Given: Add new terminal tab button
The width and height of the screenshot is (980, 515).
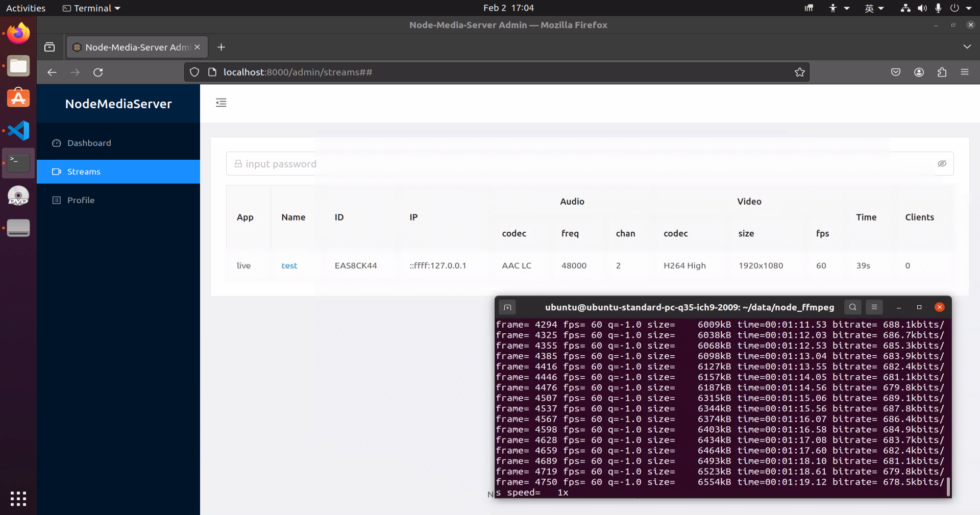Looking at the screenshot, I should (507, 307).
